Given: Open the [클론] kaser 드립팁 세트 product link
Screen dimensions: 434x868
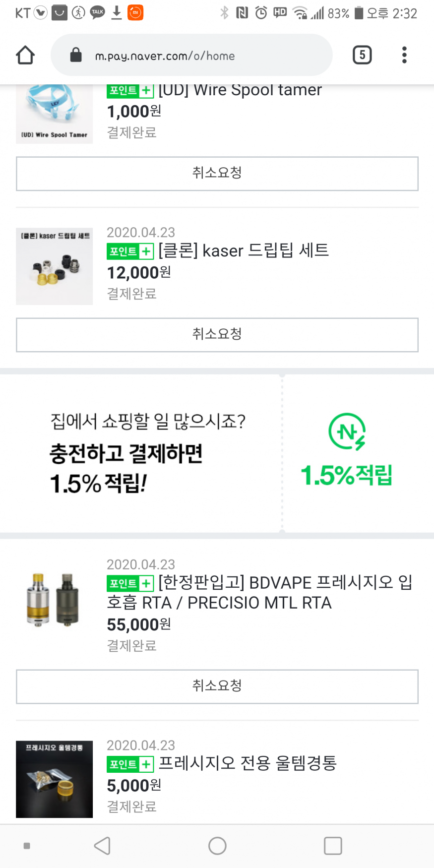Looking at the screenshot, I should [x=243, y=251].
